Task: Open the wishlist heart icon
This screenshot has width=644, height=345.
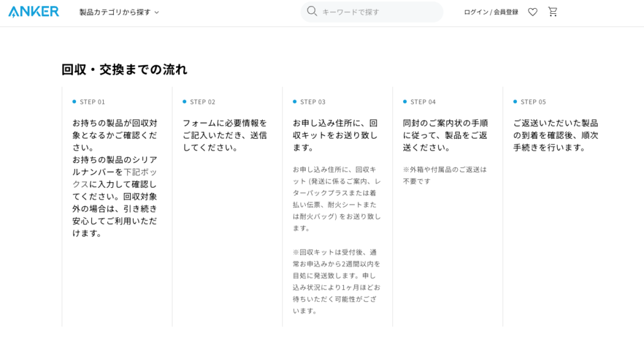Action: point(533,12)
